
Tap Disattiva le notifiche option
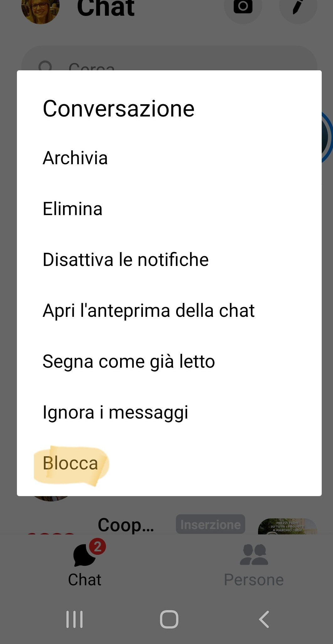pyautogui.click(x=126, y=260)
